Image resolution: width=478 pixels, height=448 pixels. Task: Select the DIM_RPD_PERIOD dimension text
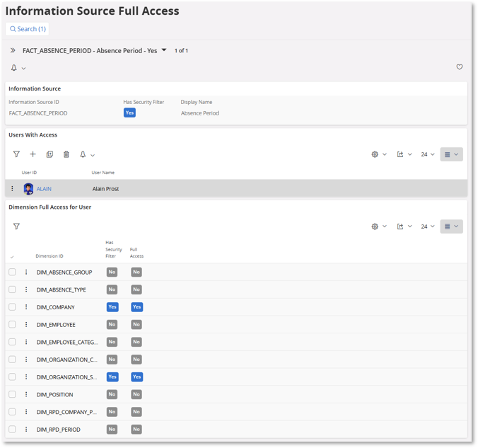point(59,430)
